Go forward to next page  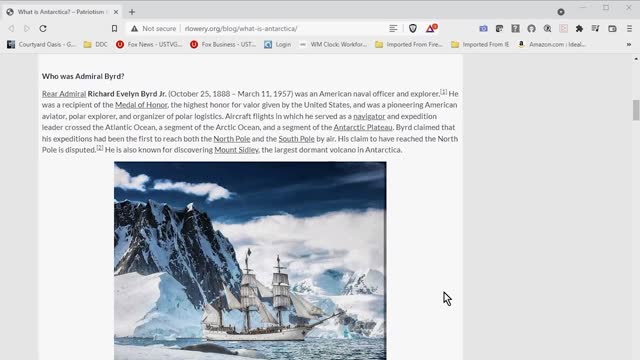coord(27,29)
